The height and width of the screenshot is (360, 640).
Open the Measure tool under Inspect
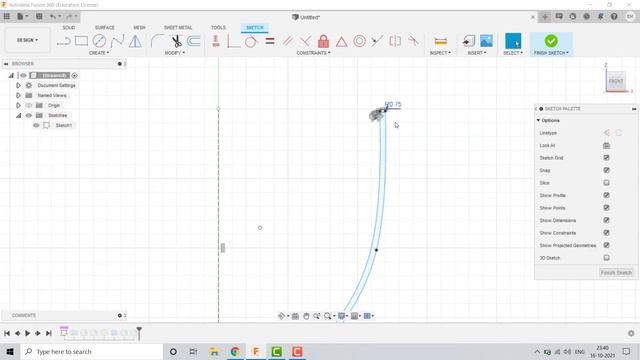pos(440,41)
